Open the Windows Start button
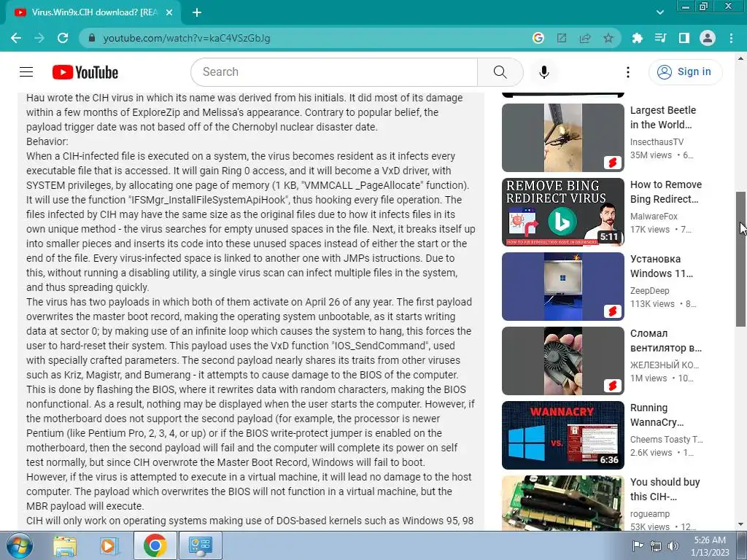The width and height of the screenshot is (747, 560). (19, 545)
